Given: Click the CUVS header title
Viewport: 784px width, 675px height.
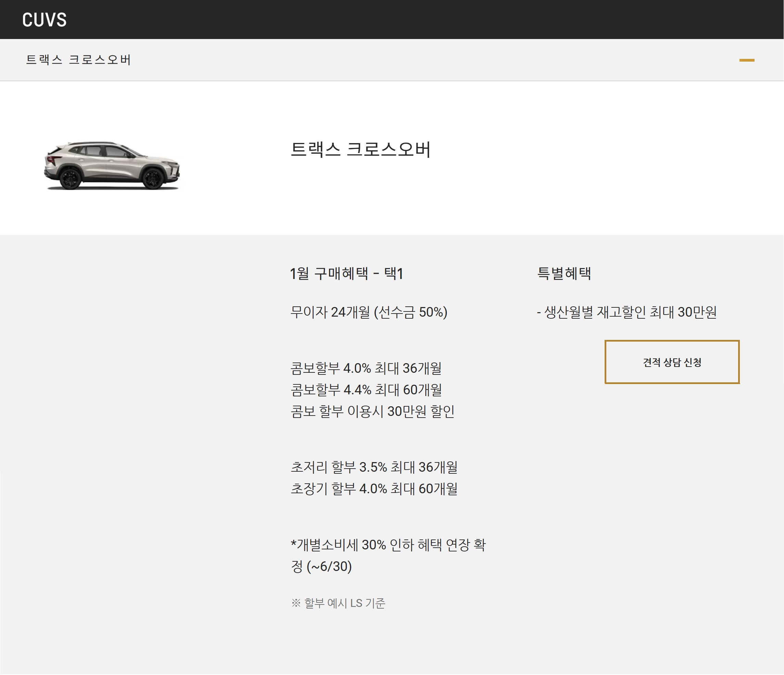Looking at the screenshot, I should pyautogui.click(x=44, y=20).
